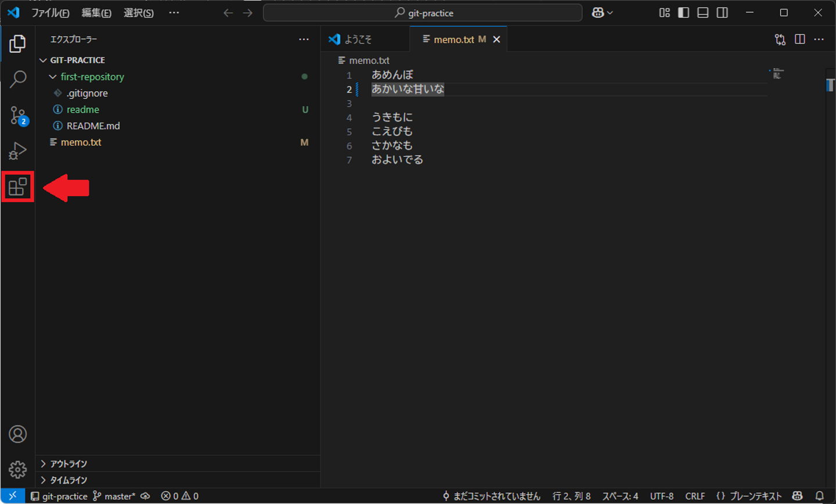Image resolution: width=836 pixels, height=504 pixels.
Task: Click the VS Code logo in title bar
Action: pyautogui.click(x=13, y=12)
